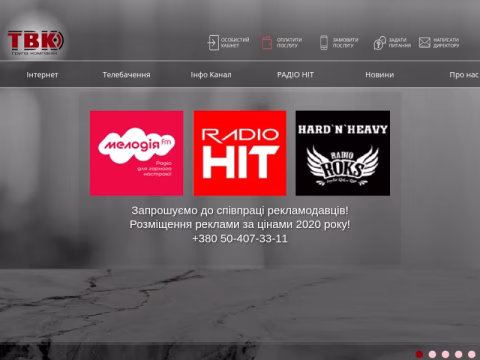The image size is (480, 360).
Task: Click the Запрошуємо до співпраці рекламодавців text
Action: click(x=240, y=211)
